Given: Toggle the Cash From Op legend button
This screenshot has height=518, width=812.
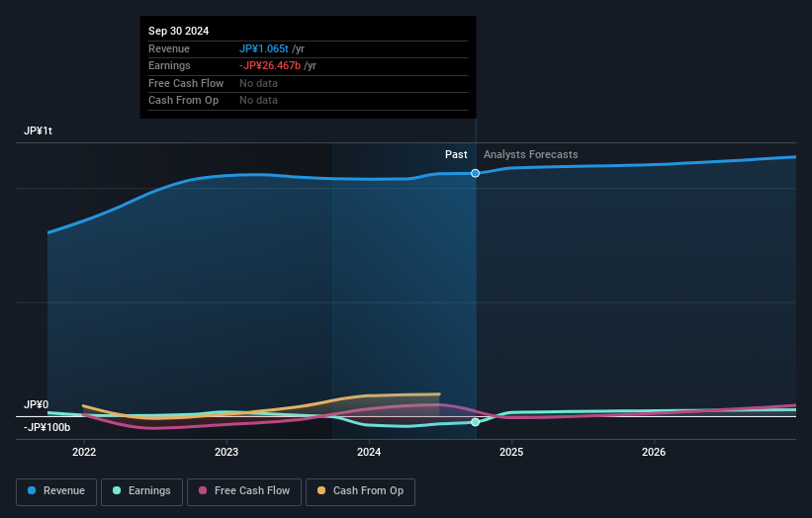Looking at the screenshot, I should point(360,491).
